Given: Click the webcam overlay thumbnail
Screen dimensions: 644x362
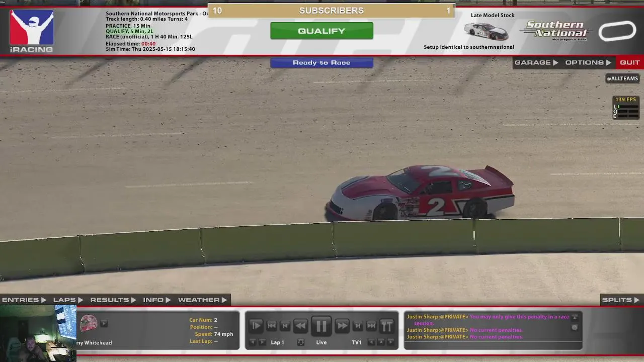Looking at the screenshot, I should [38, 333].
